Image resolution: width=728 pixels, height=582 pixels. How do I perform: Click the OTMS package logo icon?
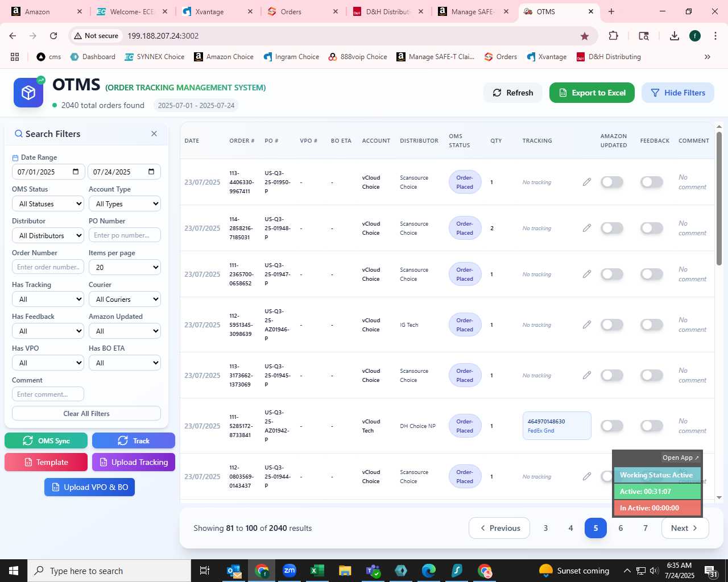click(x=28, y=93)
